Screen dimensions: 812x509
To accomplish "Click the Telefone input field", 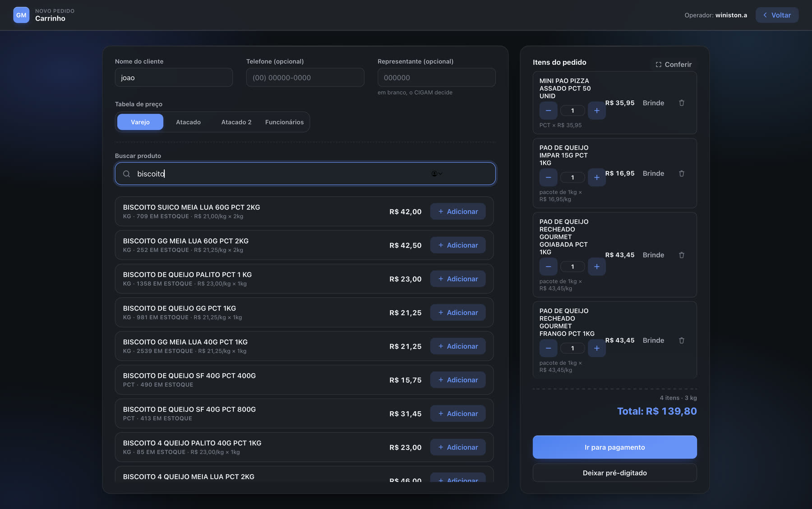I will tap(305, 78).
